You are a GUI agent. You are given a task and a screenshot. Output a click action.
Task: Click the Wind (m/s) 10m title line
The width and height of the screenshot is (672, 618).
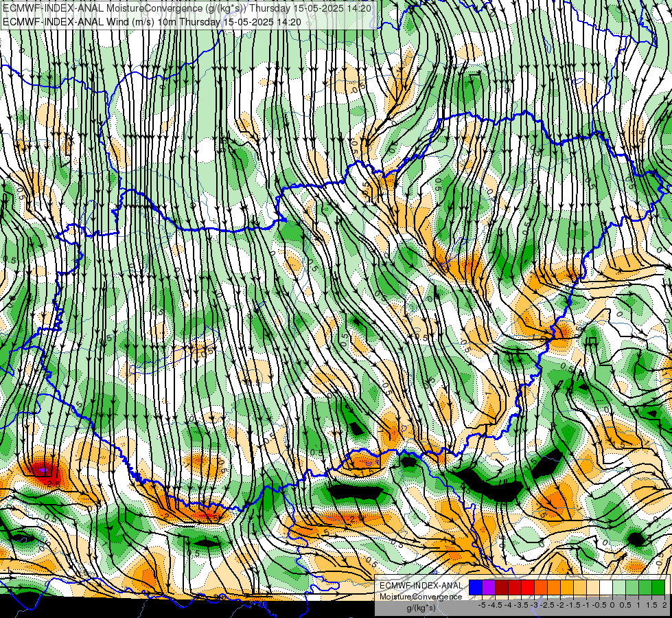pos(152,22)
